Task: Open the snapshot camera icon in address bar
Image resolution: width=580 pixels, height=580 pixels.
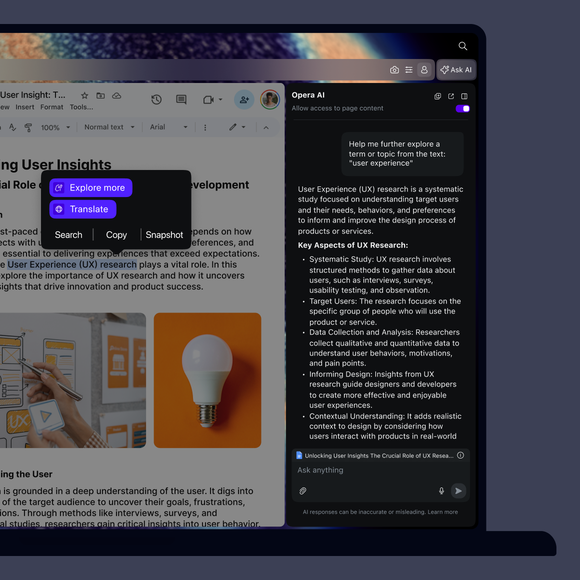Action: (394, 70)
